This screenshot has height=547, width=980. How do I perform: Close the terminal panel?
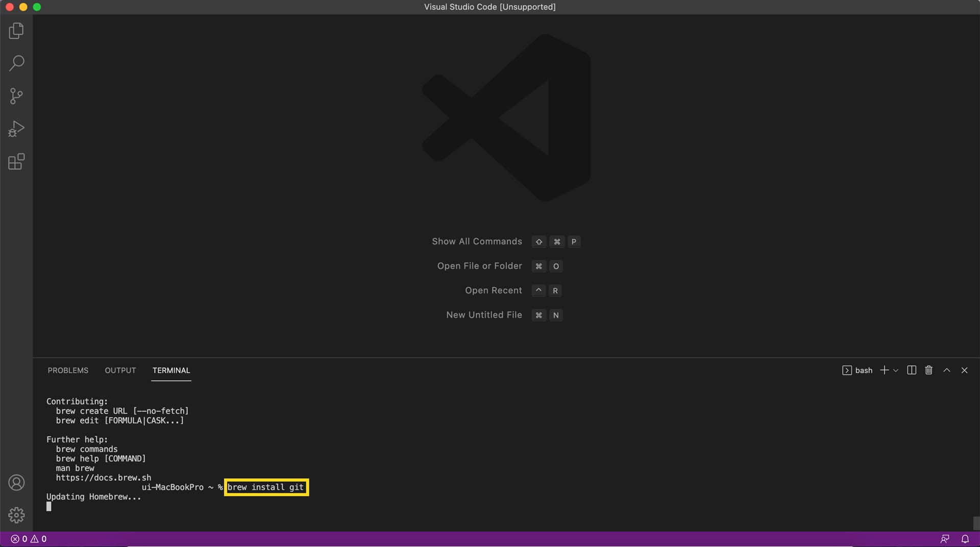[x=965, y=370]
